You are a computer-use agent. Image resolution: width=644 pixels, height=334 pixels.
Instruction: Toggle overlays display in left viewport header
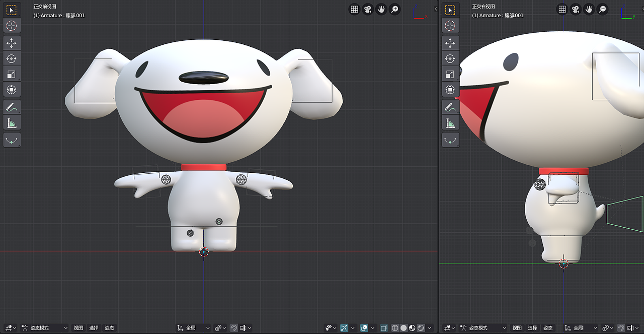[364, 328]
